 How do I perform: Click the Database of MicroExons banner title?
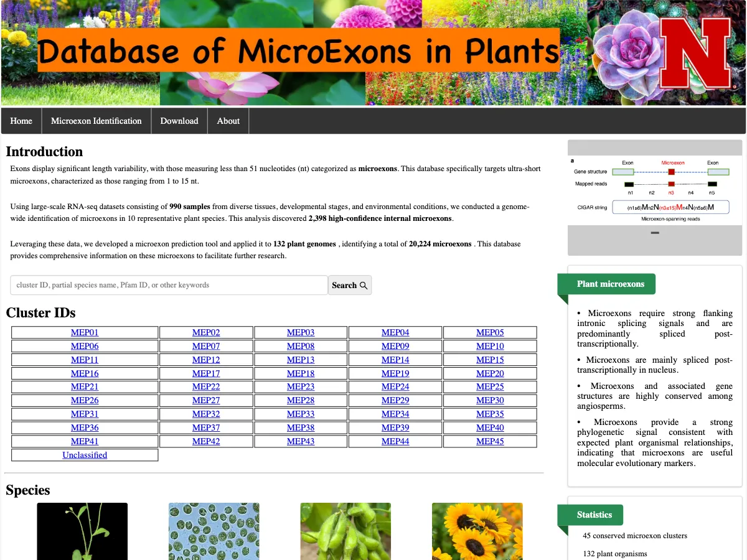coord(298,50)
